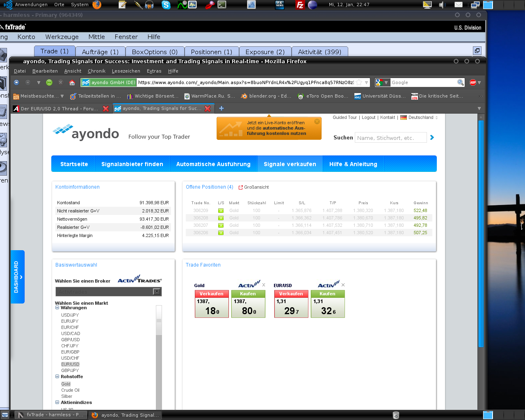525x420 pixels.
Task: Switch to Aktivität (399) tab in fxTrade
Action: click(x=320, y=52)
